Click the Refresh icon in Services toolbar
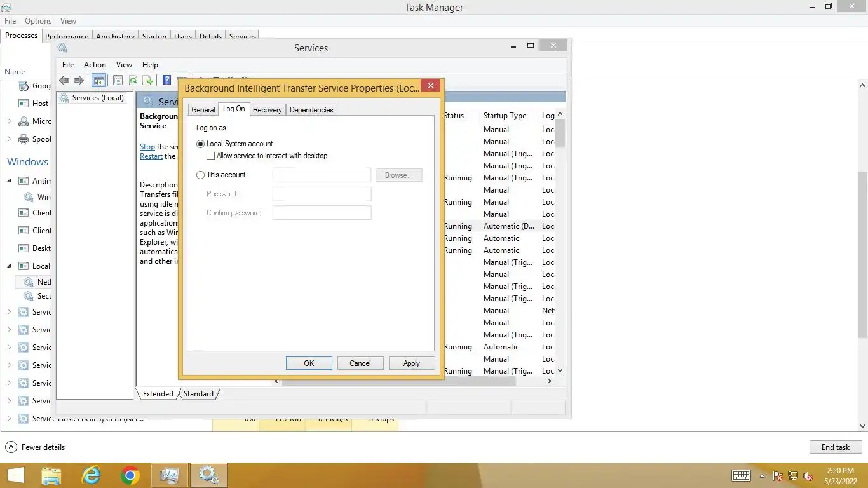This screenshot has width=868, height=488. 133,80
